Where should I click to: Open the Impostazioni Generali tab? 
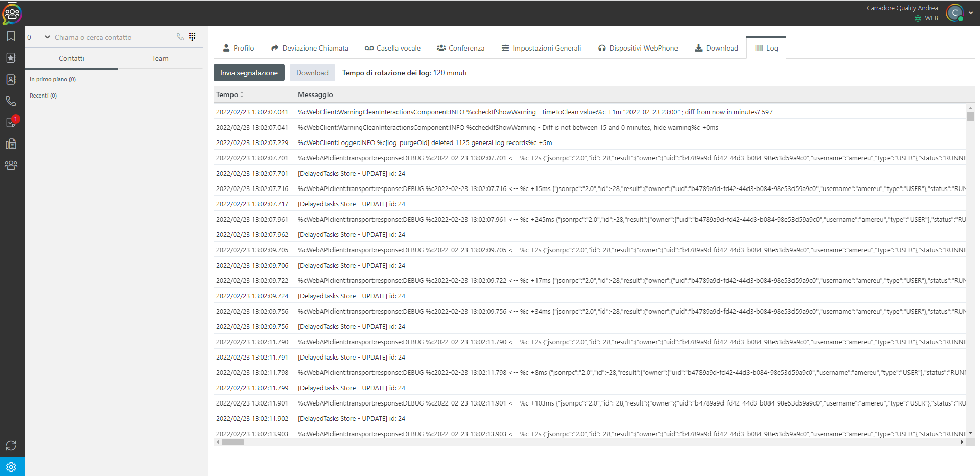tap(541, 48)
